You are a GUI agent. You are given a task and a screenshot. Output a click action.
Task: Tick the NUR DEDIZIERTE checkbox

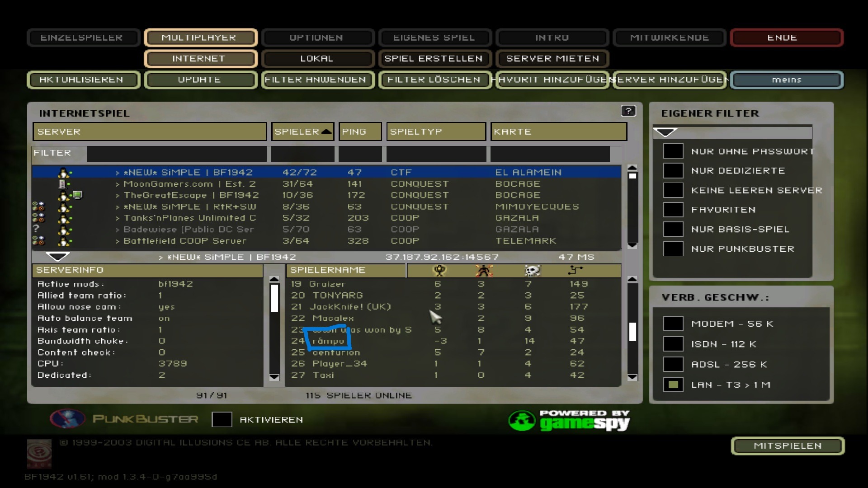click(673, 171)
